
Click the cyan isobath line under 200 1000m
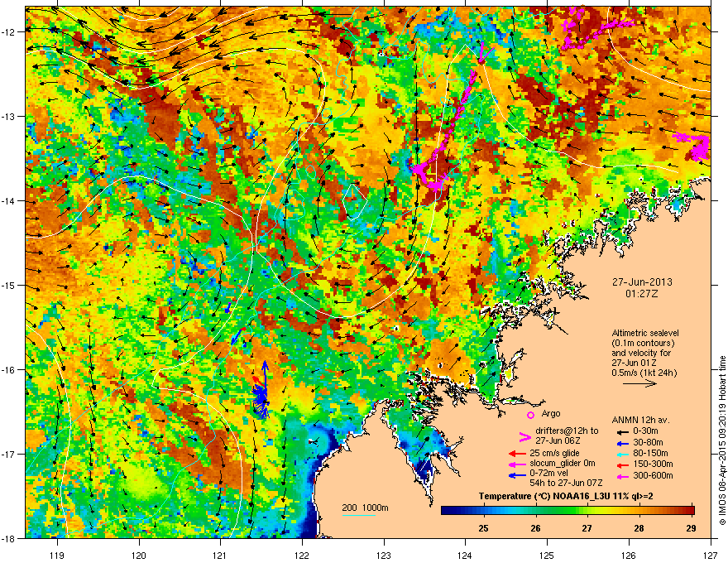pos(358,515)
